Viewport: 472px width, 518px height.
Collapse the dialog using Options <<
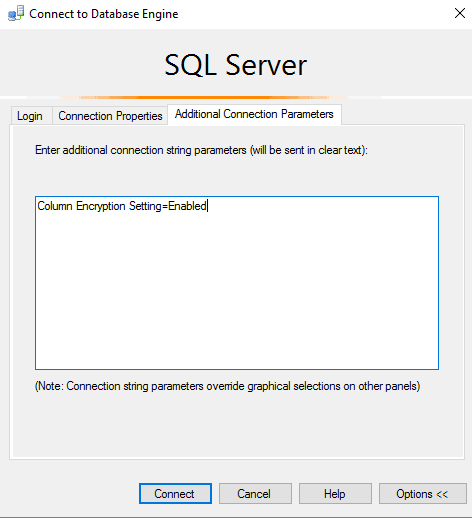point(422,494)
